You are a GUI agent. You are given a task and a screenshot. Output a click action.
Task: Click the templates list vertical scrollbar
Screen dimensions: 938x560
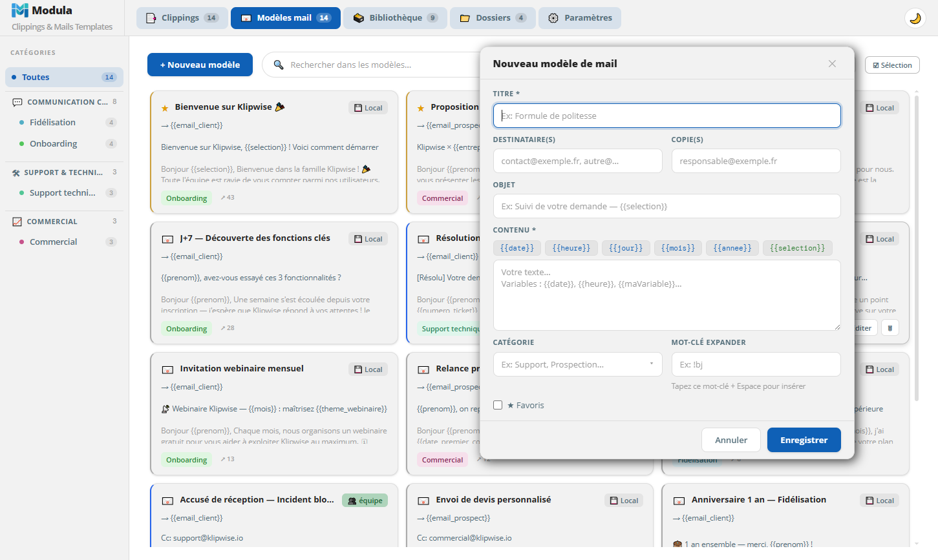tap(917, 249)
